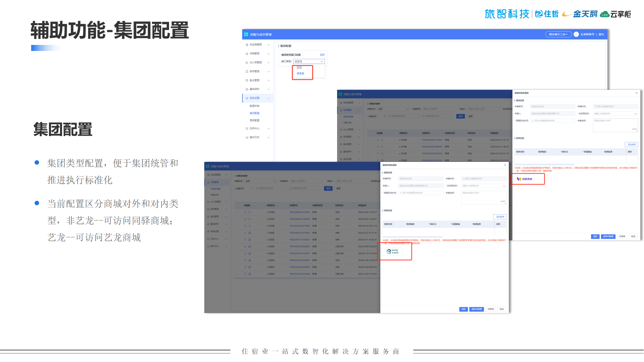Click the eLong 艺龙商城 logo button
The height and width of the screenshot is (362, 644).
[392, 251]
